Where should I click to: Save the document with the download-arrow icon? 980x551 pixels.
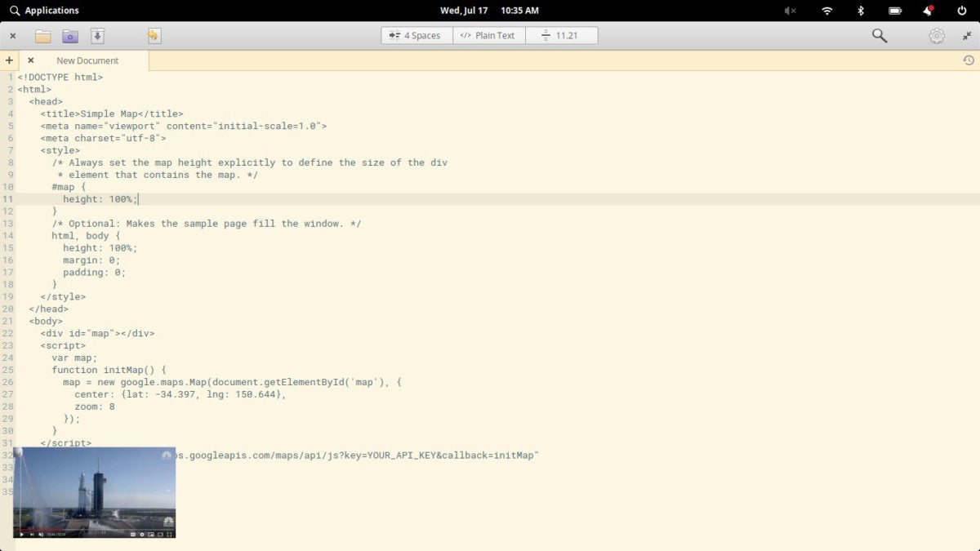(97, 36)
